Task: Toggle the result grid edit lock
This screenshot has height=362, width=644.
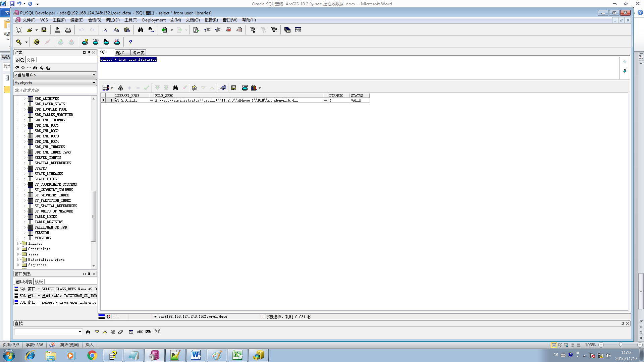Action: [120, 88]
